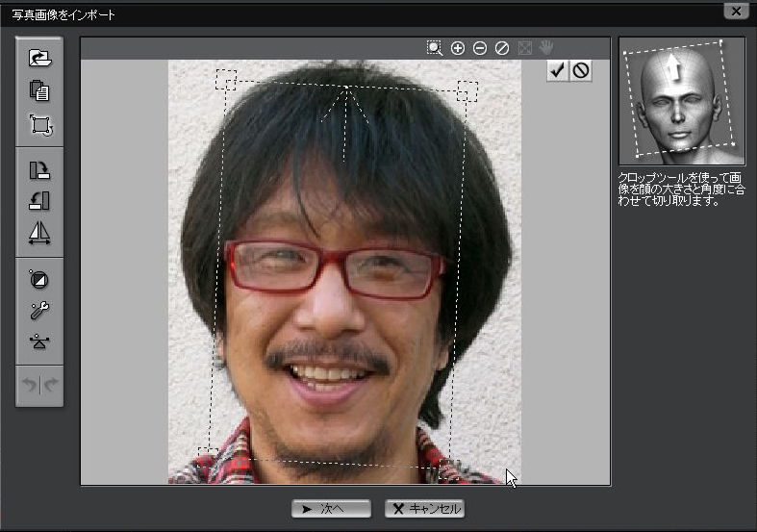Screen dimensions: 757x532
Task: Click the top-right crop corner handle
Action: (467, 90)
